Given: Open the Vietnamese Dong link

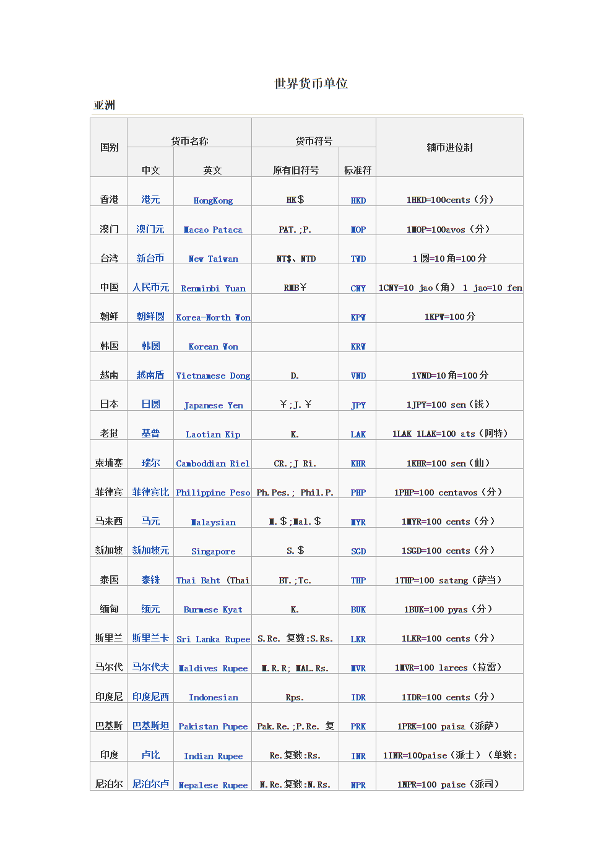Looking at the screenshot, I should 213,376.
